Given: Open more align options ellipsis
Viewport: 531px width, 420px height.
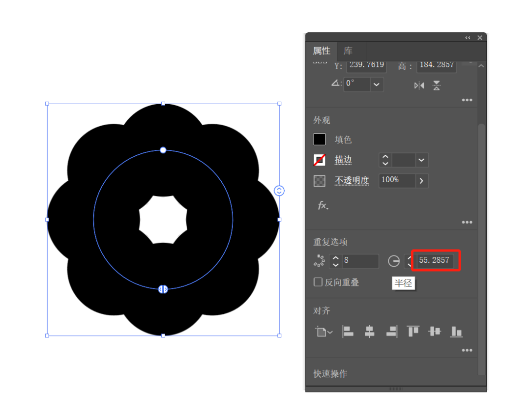Looking at the screenshot, I should pyautogui.click(x=467, y=350).
